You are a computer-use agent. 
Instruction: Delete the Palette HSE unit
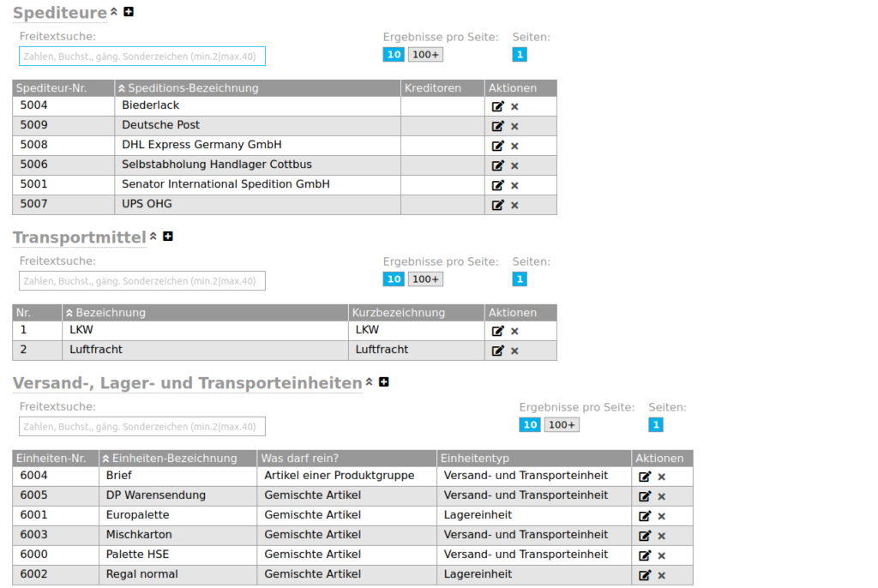661,555
